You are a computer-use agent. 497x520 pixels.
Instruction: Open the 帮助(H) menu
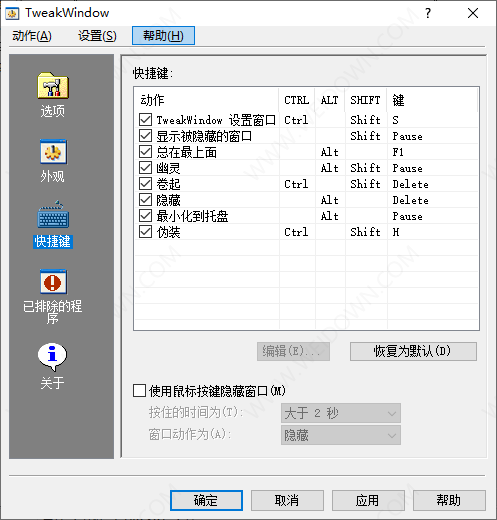[x=163, y=36]
